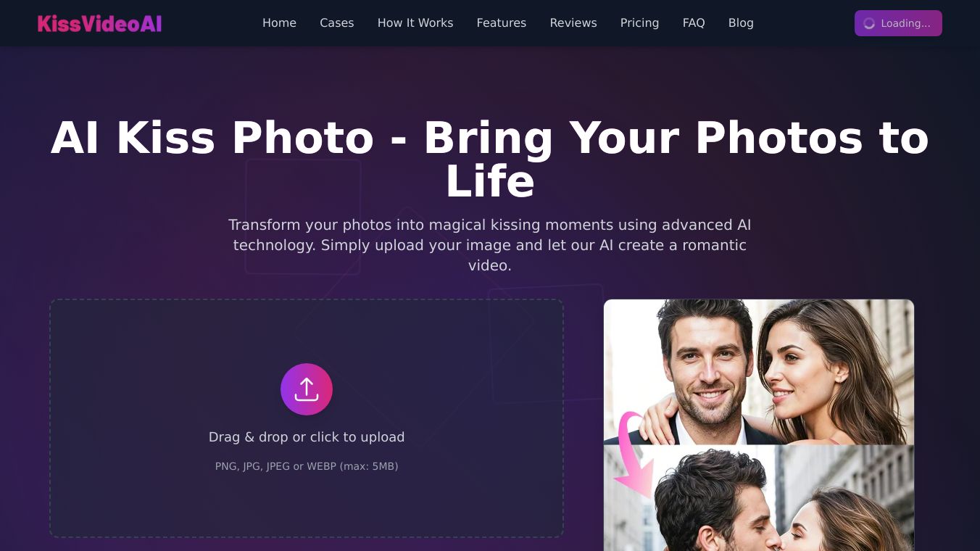Viewport: 980px width, 551px height.
Task: Click the "Transform your photos" description paragraph
Action: pos(490,245)
